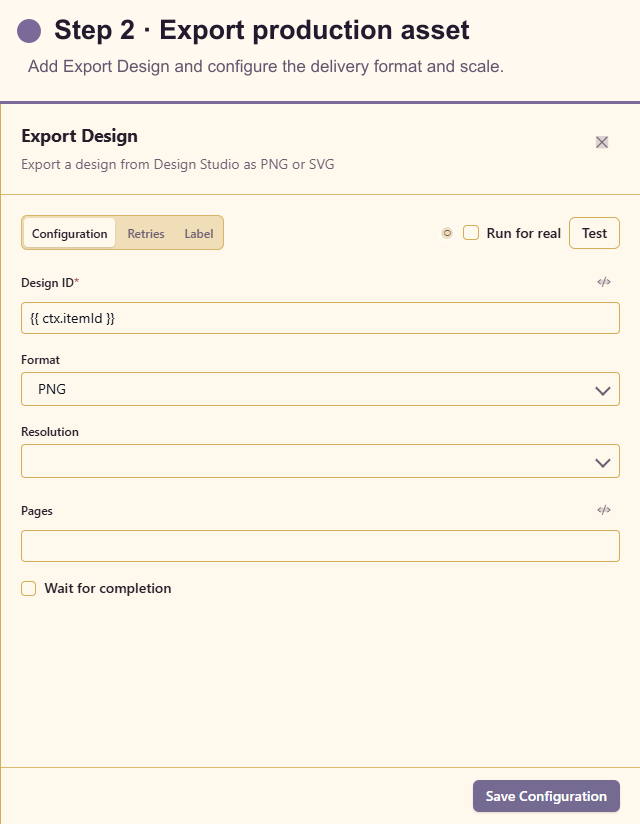Close the Export Design panel
Image resolution: width=640 pixels, height=824 pixels.
[x=602, y=142]
